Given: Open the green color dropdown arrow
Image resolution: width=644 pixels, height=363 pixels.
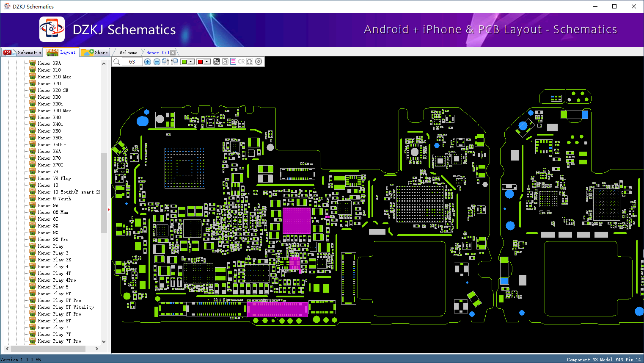Looking at the screenshot, I should 191,62.
